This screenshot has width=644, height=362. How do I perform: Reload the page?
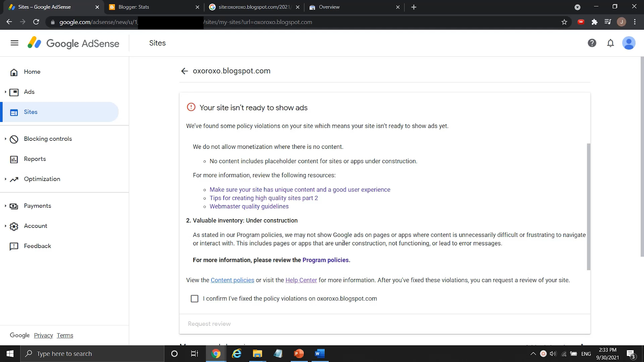click(36, 22)
